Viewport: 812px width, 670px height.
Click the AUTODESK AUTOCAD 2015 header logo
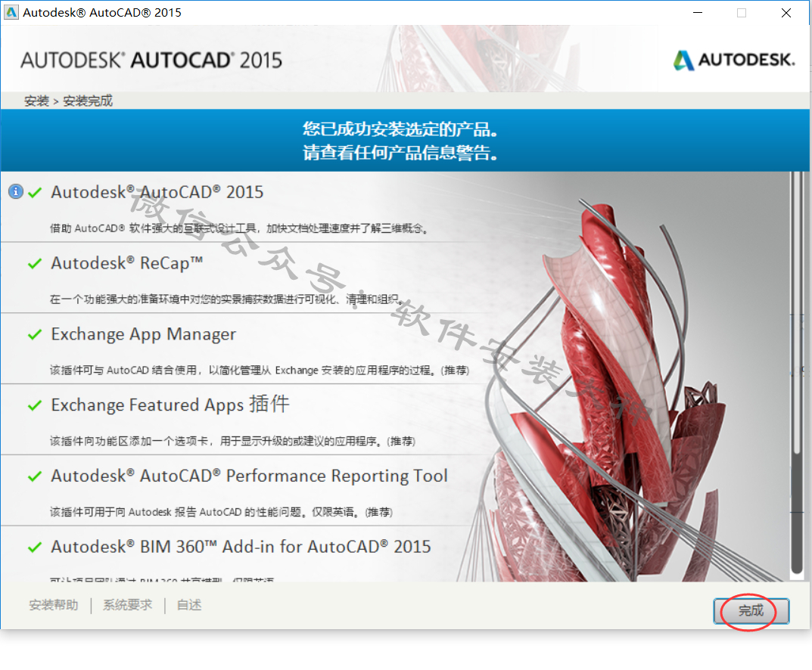151,60
